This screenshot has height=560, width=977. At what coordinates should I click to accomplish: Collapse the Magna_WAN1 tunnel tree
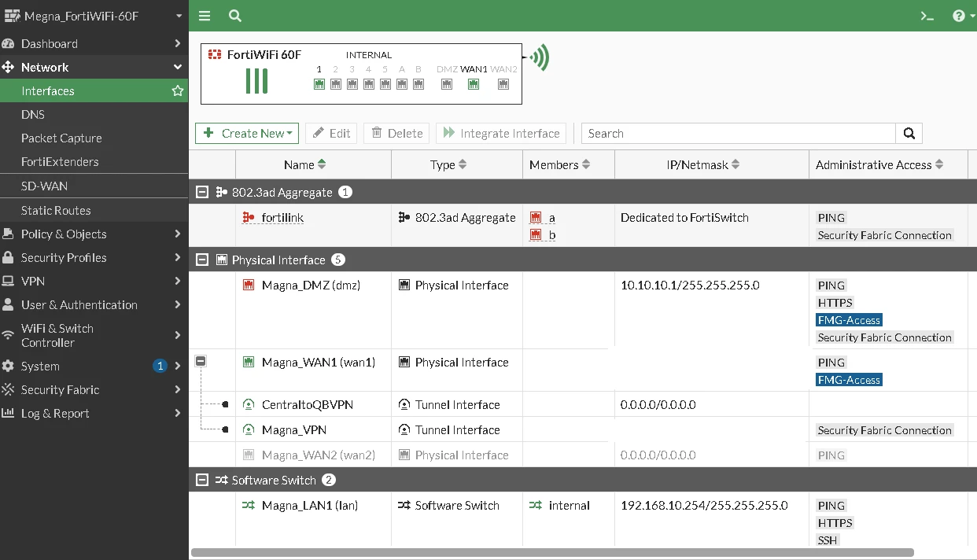pyautogui.click(x=201, y=361)
